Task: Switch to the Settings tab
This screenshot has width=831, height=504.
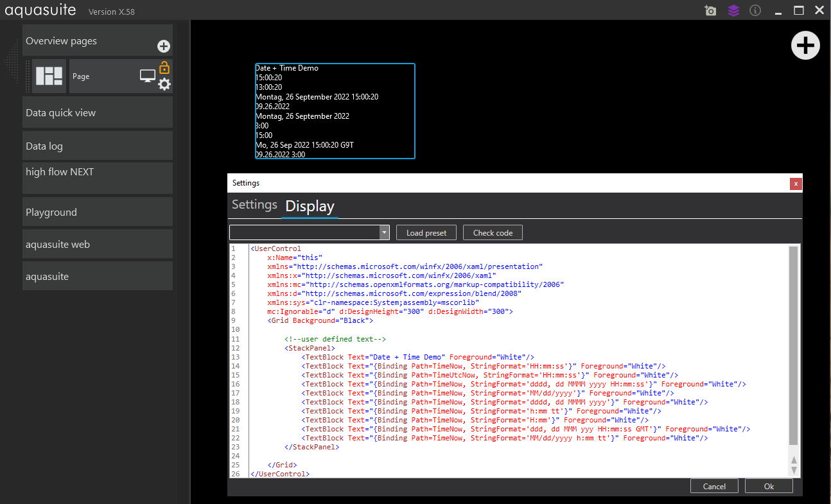Action: click(254, 205)
